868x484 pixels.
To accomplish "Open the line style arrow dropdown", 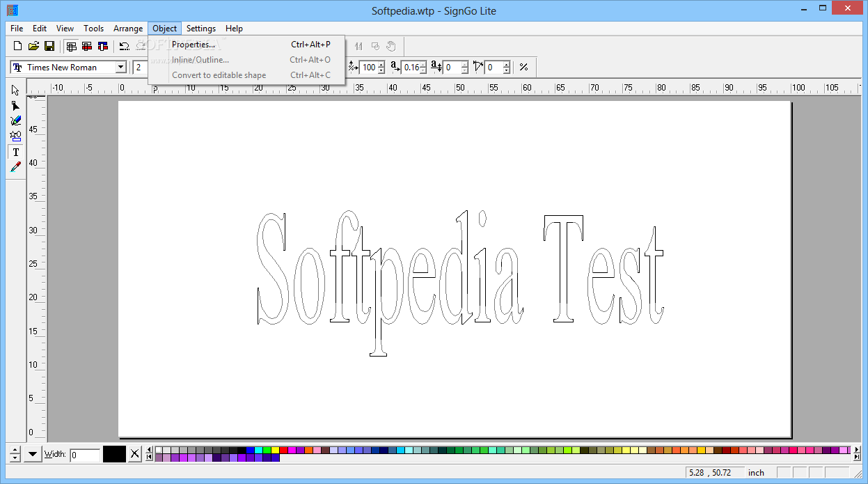I will coord(33,454).
